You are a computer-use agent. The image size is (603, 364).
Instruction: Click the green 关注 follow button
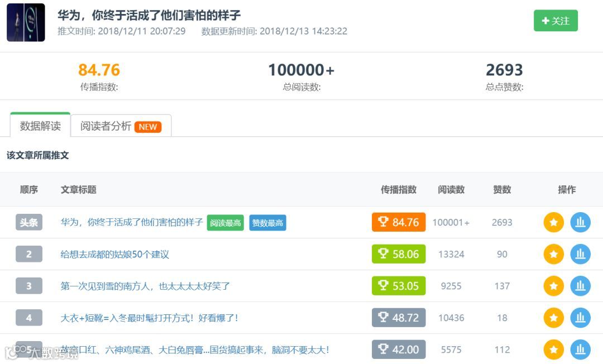tap(556, 21)
